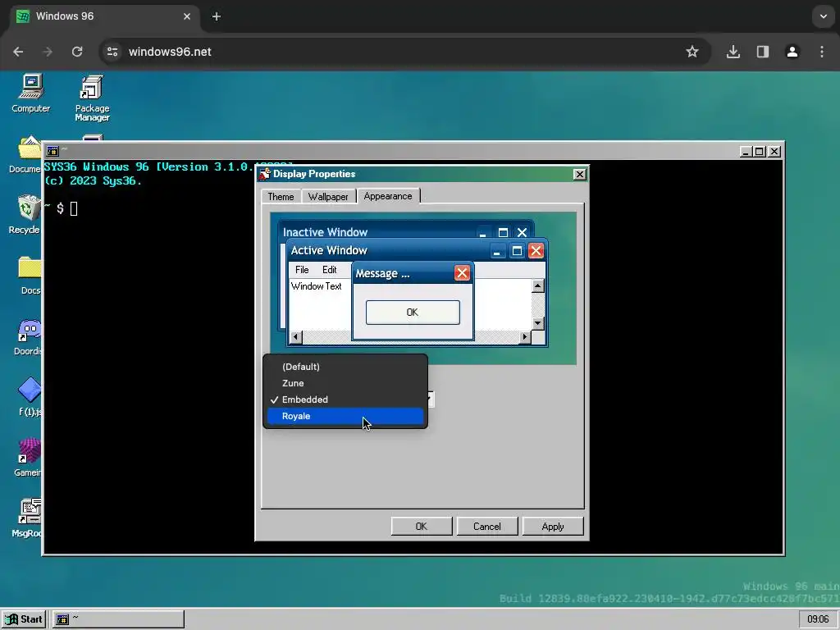This screenshot has height=630, width=840.
Task: Click the preview horizontal scroll right arrow
Action: tap(525, 337)
